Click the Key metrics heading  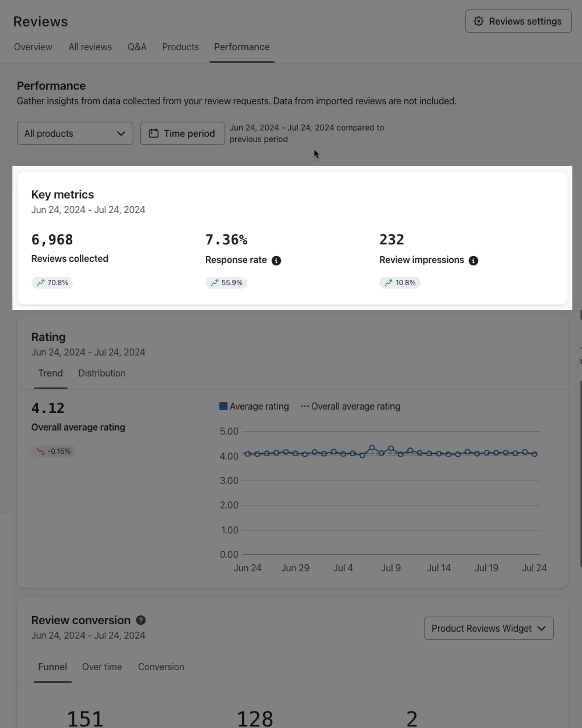(63, 195)
